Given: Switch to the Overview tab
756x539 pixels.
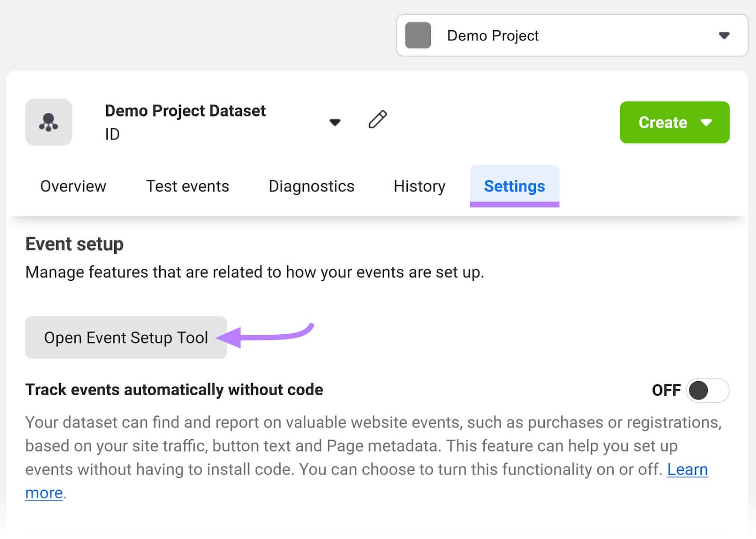Looking at the screenshot, I should point(73,186).
